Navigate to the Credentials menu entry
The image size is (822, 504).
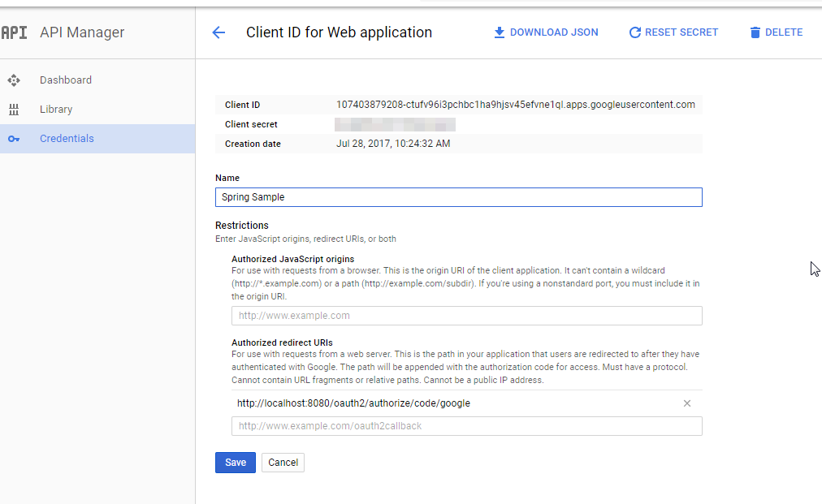tap(67, 138)
